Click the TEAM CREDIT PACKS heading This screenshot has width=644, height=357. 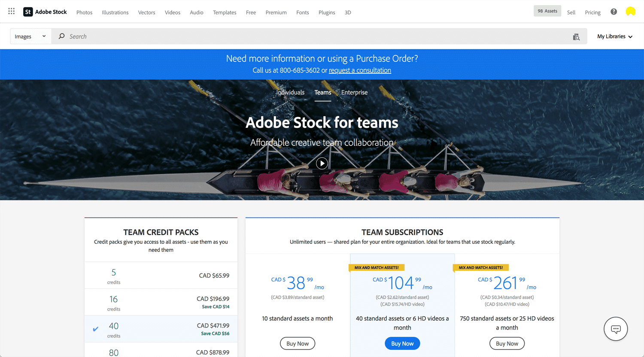click(161, 232)
